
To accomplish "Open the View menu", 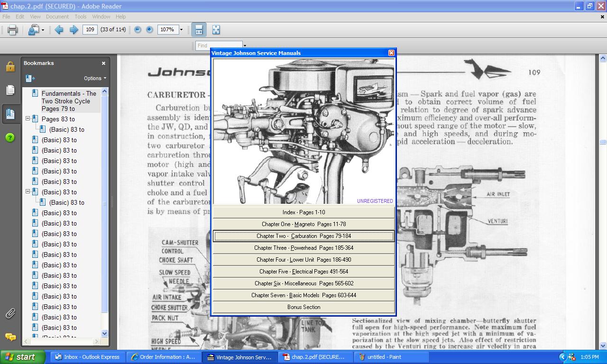I will (x=35, y=16).
